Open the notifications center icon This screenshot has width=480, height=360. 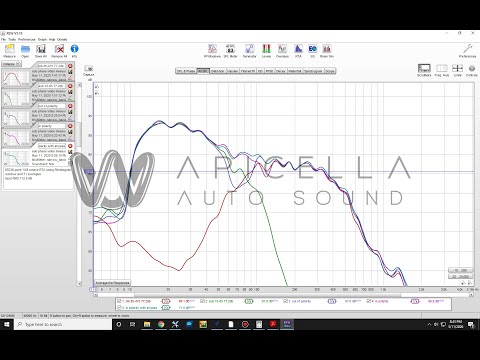coord(471,324)
